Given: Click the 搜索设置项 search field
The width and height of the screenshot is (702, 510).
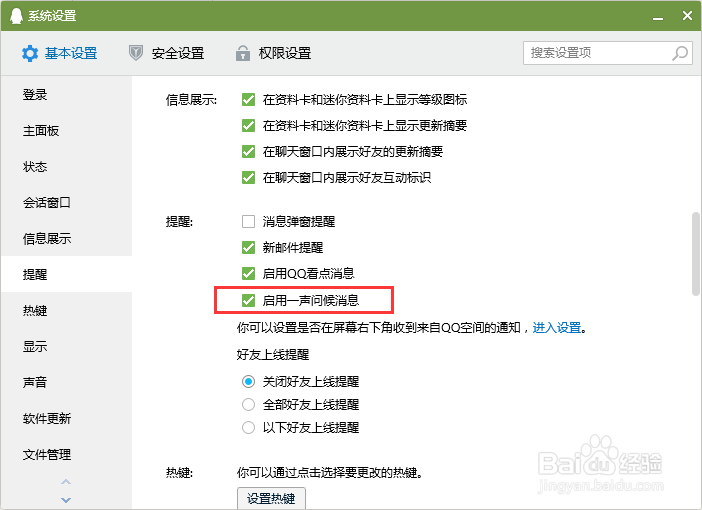Looking at the screenshot, I should tap(608, 53).
